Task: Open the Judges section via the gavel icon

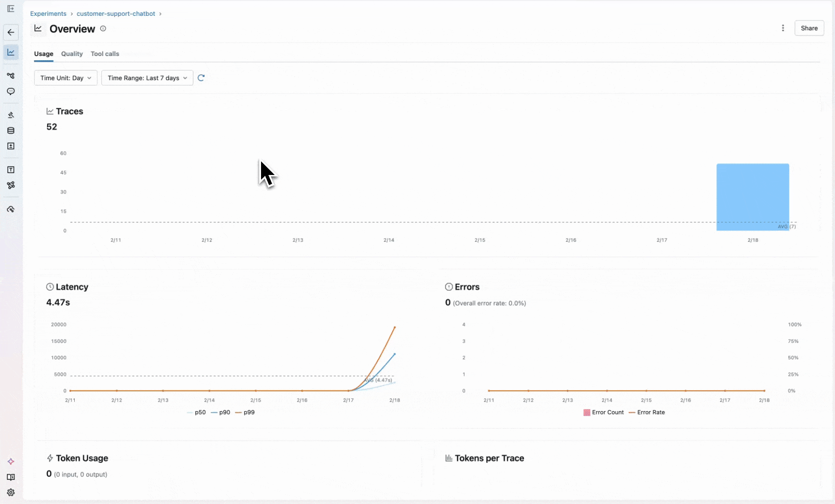Action: pos(11,115)
